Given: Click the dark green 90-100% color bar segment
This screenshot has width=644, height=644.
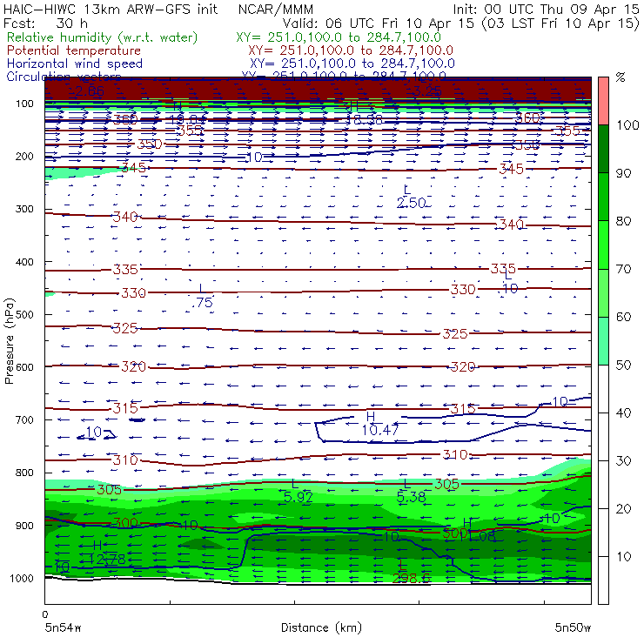Looking at the screenshot, I should point(603,149).
